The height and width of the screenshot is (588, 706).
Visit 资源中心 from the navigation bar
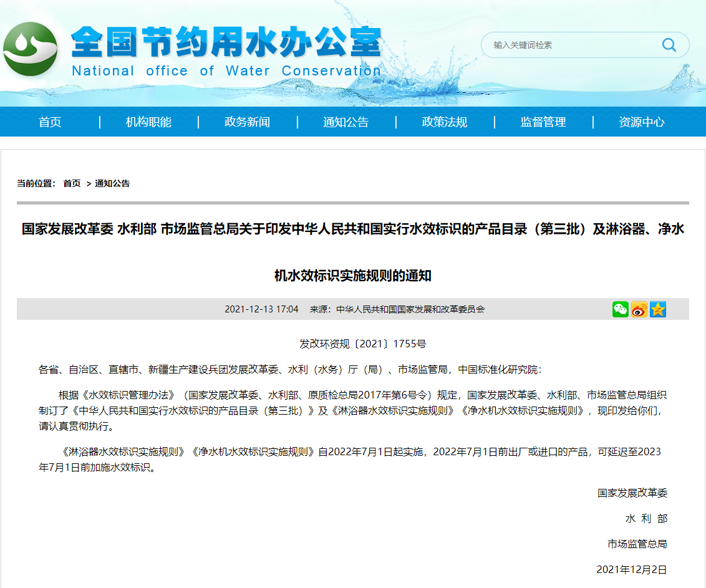641,122
